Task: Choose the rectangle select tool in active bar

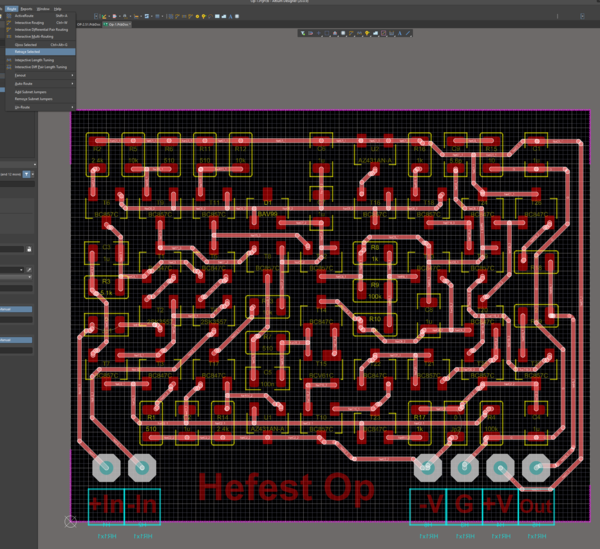Action: coord(326,33)
